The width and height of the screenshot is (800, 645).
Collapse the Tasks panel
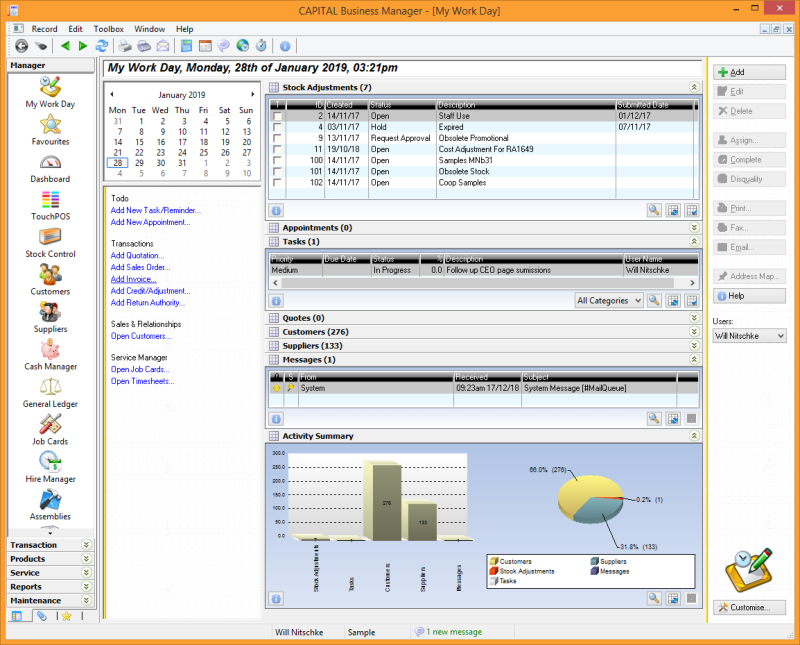[694, 241]
